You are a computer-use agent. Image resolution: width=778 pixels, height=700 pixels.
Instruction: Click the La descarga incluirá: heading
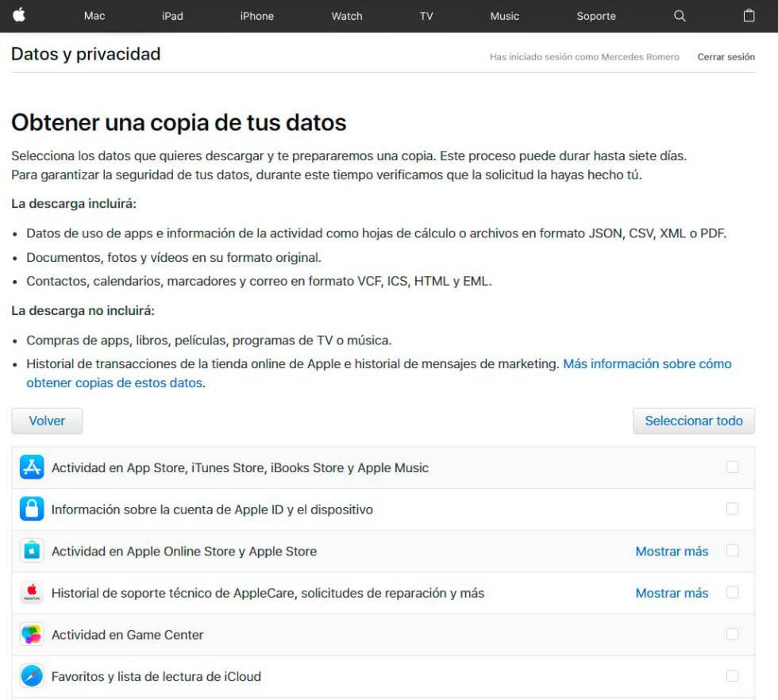pyautogui.click(x=73, y=204)
